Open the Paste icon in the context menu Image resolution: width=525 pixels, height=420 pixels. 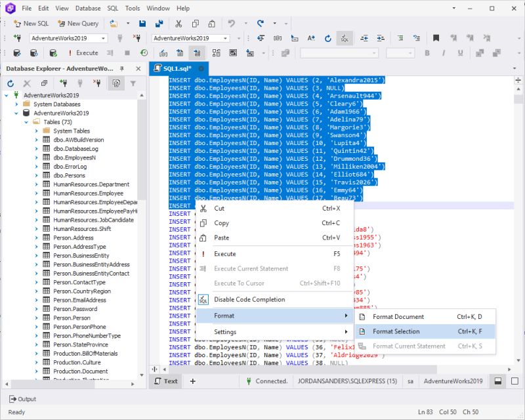(x=202, y=238)
